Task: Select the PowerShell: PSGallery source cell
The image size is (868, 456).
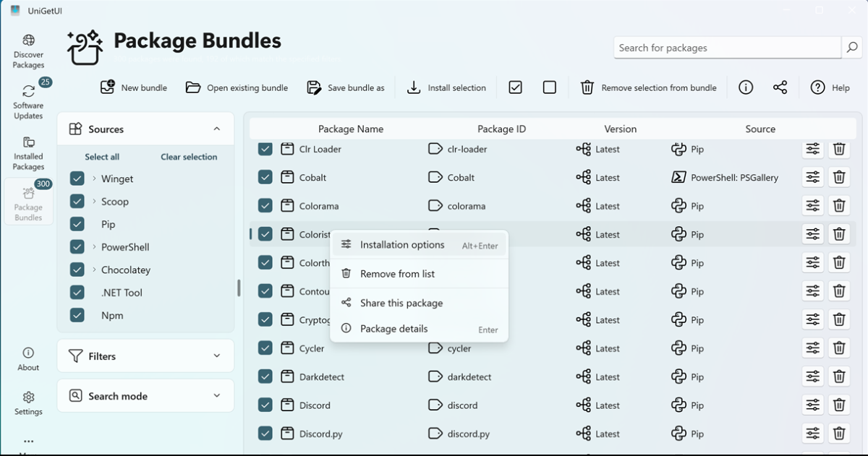Action: (x=726, y=177)
